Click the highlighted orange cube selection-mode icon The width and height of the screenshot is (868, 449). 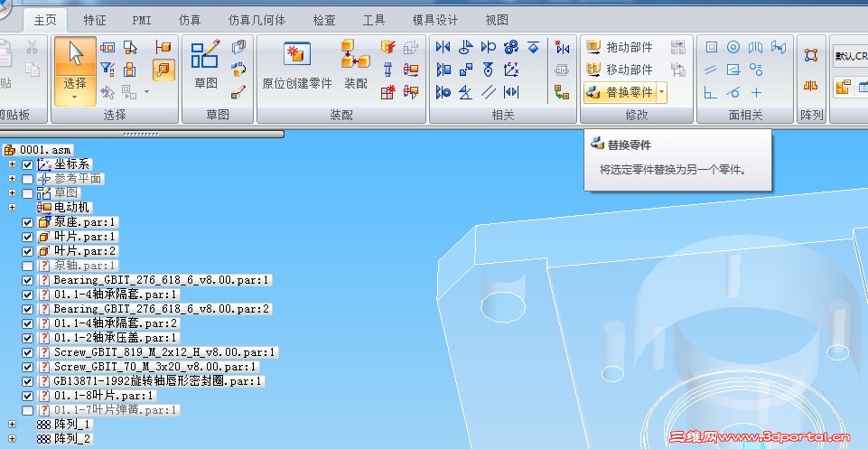[163, 70]
